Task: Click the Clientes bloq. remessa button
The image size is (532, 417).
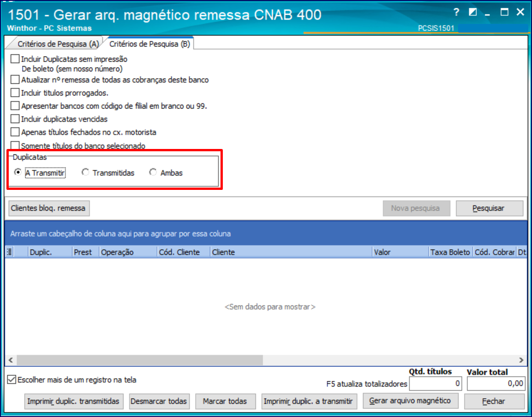Action: coord(49,208)
